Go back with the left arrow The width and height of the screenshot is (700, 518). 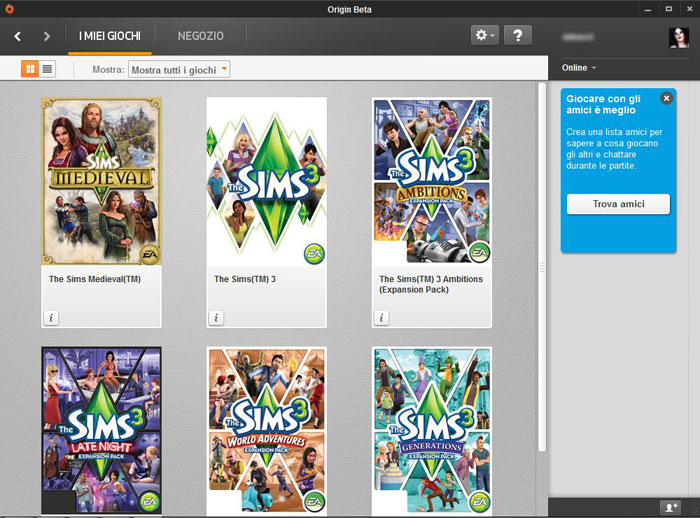click(17, 36)
